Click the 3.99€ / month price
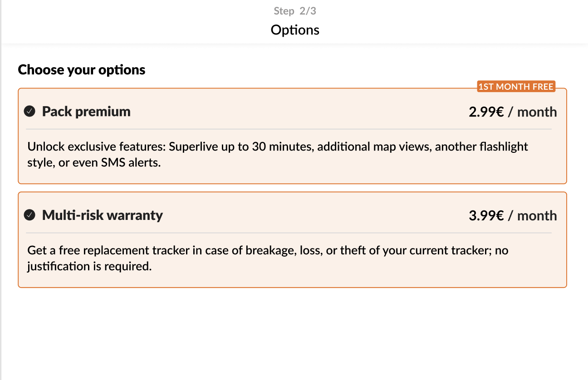The height and width of the screenshot is (380, 588). (512, 215)
